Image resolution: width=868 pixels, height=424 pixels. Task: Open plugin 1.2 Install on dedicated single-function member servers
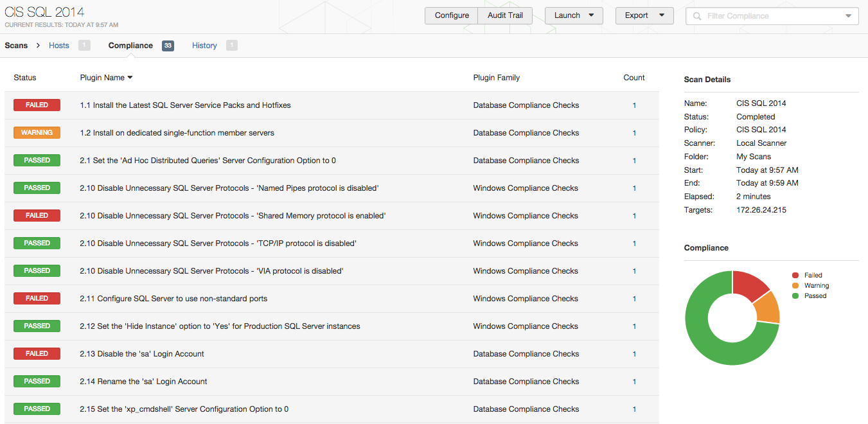(x=177, y=133)
